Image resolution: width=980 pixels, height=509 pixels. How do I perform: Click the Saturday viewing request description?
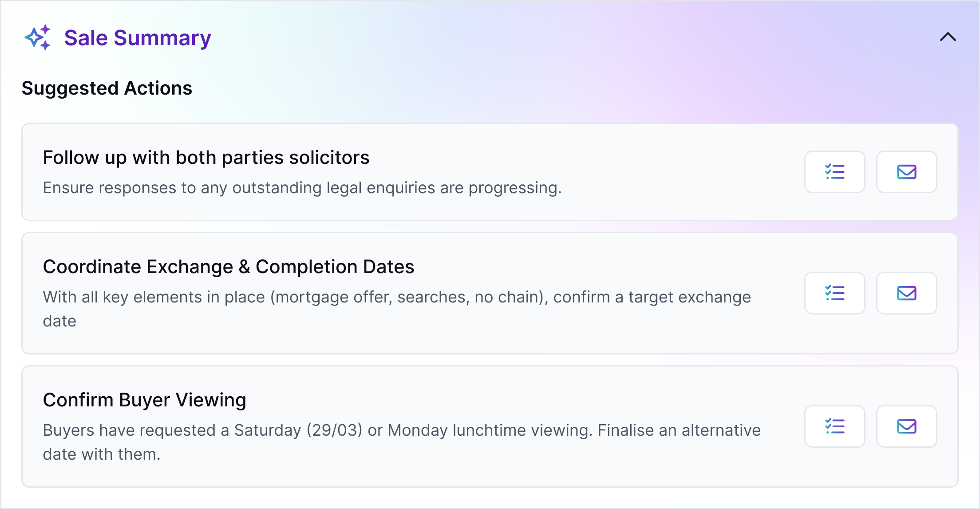pyautogui.click(x=401, y=430)
